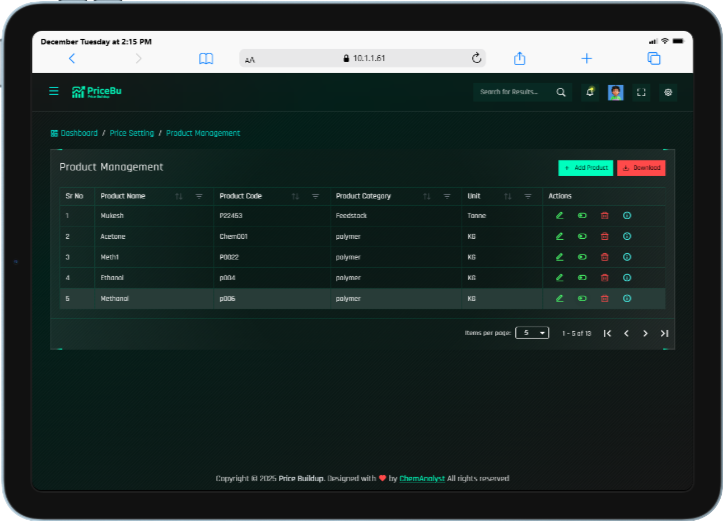Open the user avatar profile
This screenshot has width=723, height=521.
616,92
